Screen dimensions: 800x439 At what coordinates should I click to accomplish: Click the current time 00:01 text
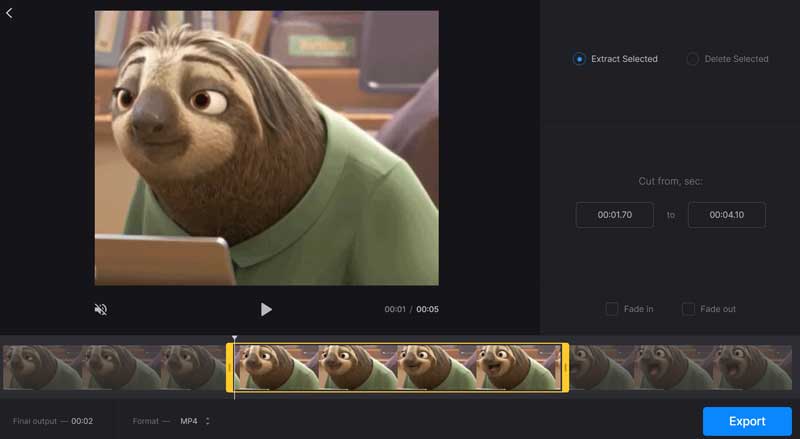395,309
